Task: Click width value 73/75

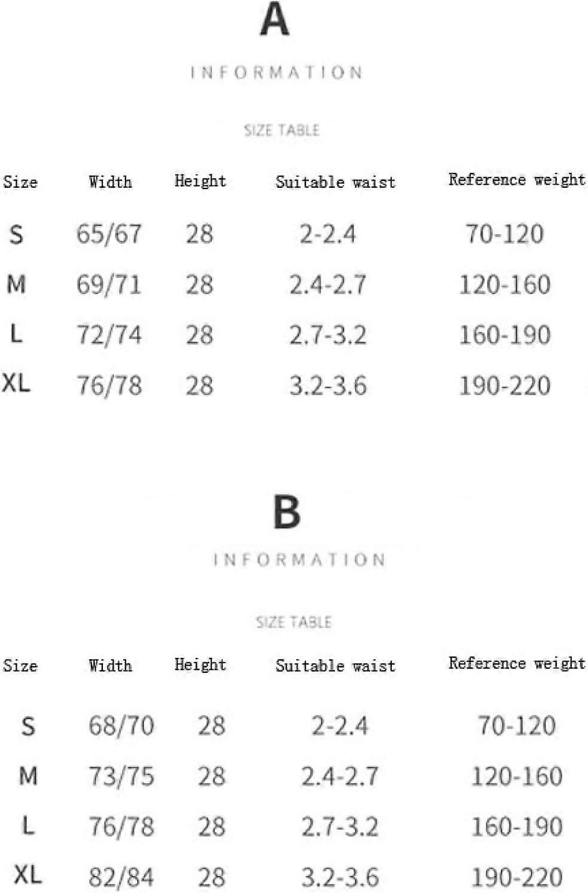Action: click(121, 776)
